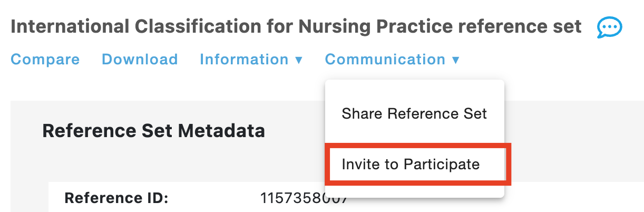Screen dimensions: 644x212
Task: Click the arrow beside Information
Action: click(299, 60)
